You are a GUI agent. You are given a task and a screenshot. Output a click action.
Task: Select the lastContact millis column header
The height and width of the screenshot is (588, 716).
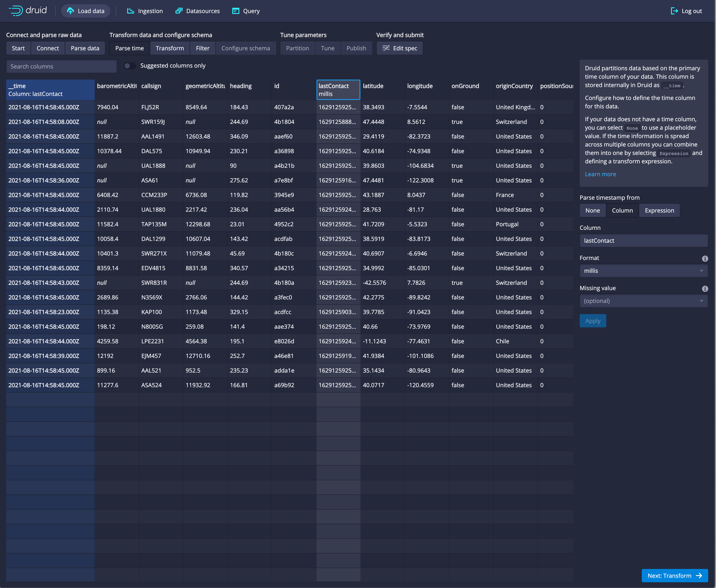click(338, 90)
